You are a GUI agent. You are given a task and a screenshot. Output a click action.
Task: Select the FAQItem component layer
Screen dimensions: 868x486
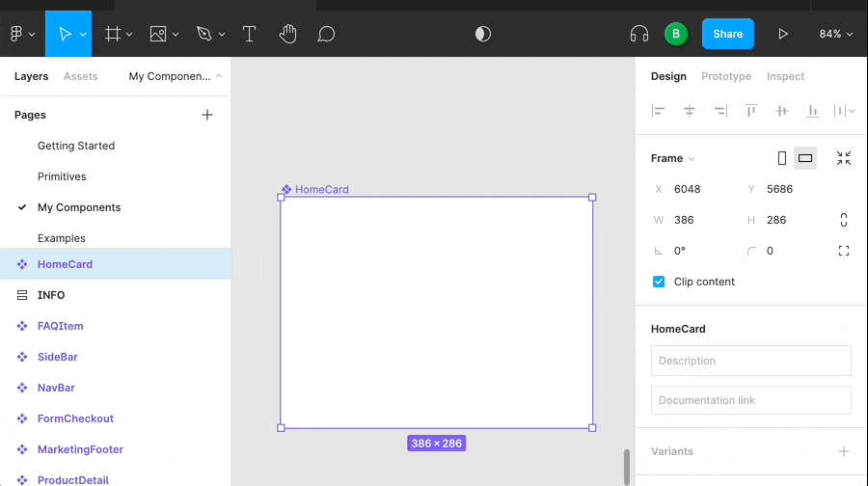[60, 326]
